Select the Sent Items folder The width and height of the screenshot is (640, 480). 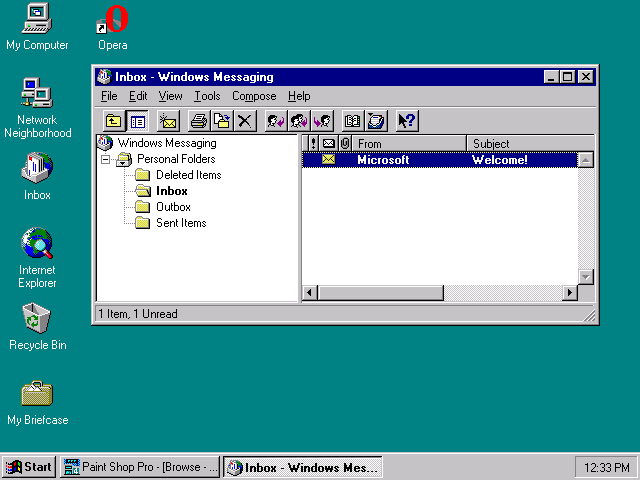tap(181, 223)
